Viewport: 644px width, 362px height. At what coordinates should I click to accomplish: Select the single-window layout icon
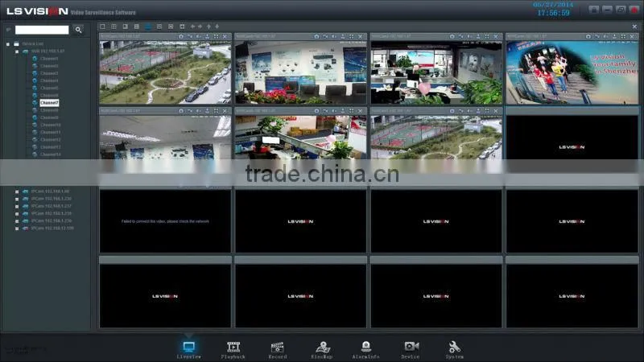103,27
